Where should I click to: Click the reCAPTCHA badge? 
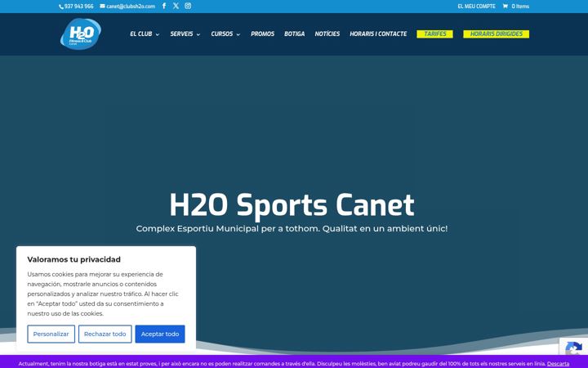tap(573, 346)
